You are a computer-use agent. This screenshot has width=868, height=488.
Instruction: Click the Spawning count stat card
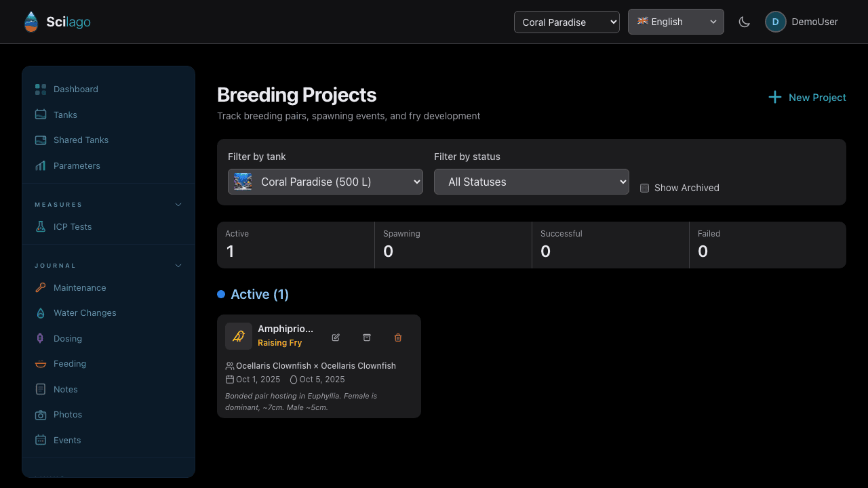tap(453, 245)
